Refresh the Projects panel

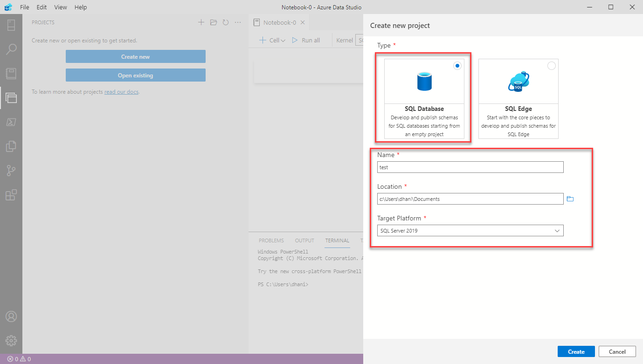[226, 22]
